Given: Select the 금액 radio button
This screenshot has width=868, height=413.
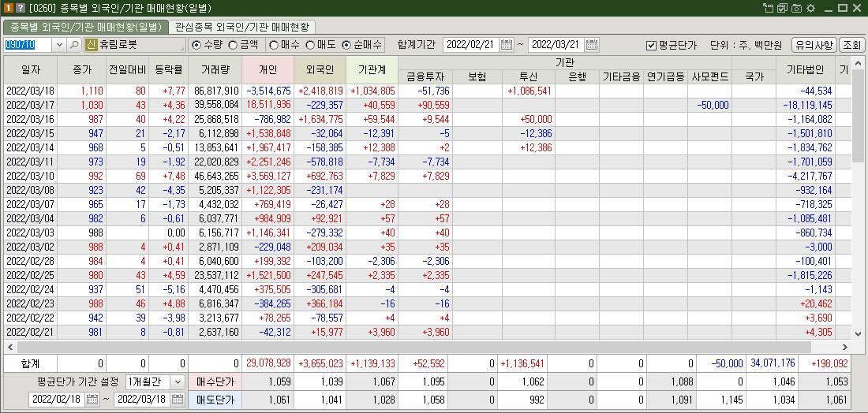Looking at the screenshot, I should point(233,45).
